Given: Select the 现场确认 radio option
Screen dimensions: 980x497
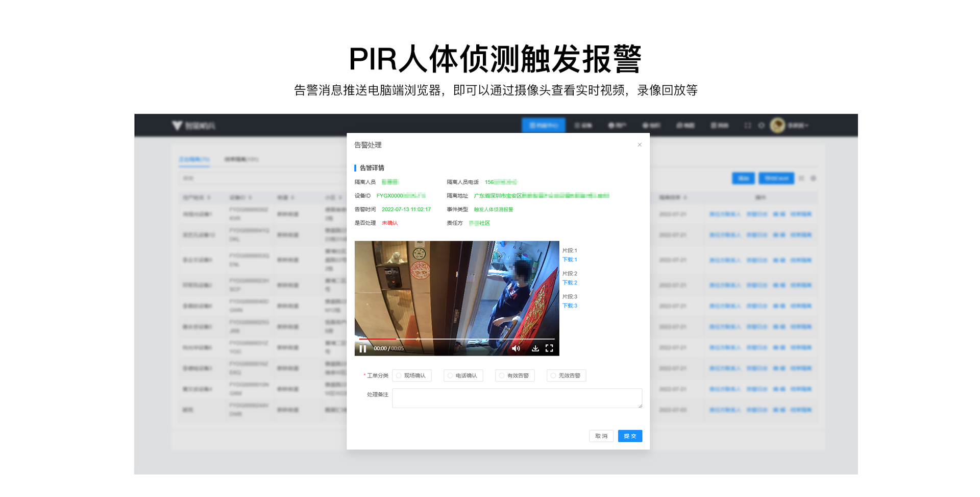Looking at the screenshot, I should click(412, 375).
